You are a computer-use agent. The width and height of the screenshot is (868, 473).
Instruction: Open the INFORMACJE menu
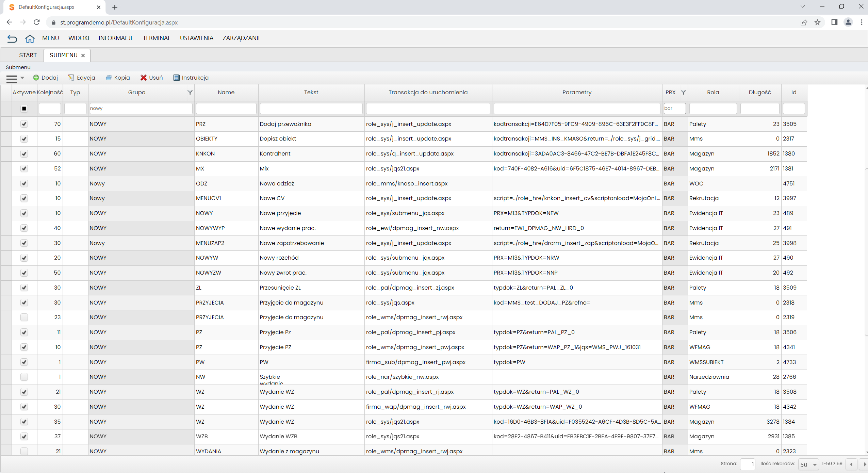[116, 38]
